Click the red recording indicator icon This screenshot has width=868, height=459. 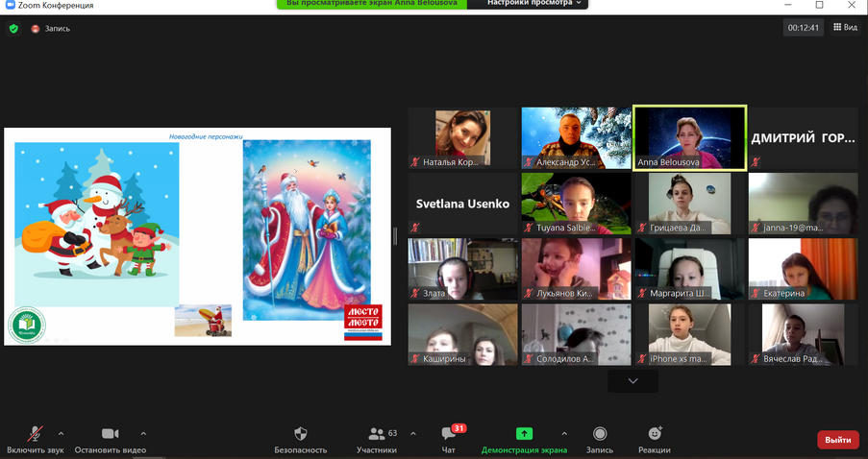36,29
